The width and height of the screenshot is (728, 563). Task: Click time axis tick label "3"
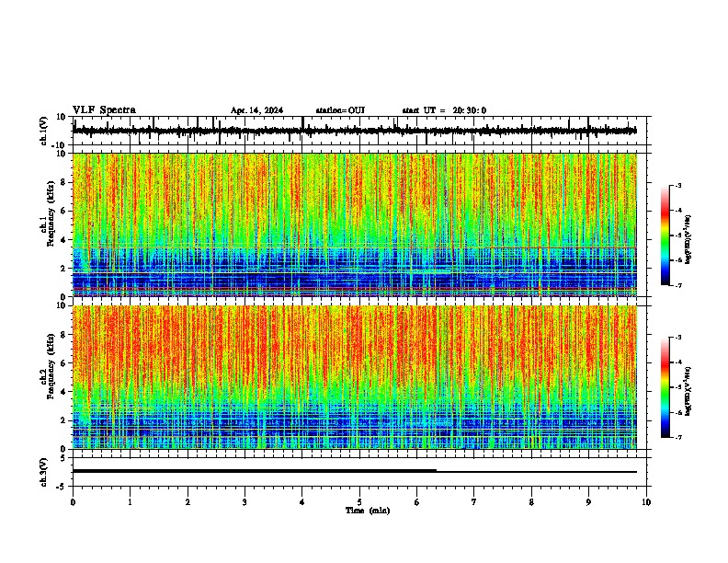(x=245, y=502)
